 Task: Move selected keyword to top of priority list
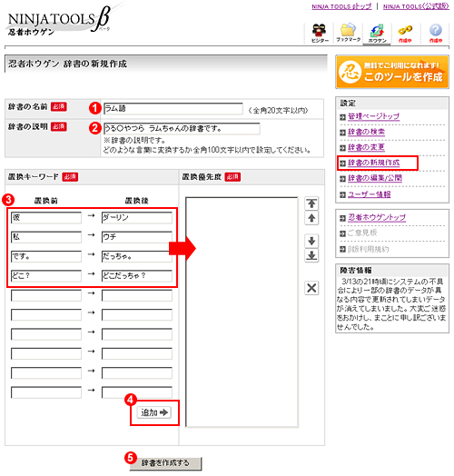tap(311, 203)
